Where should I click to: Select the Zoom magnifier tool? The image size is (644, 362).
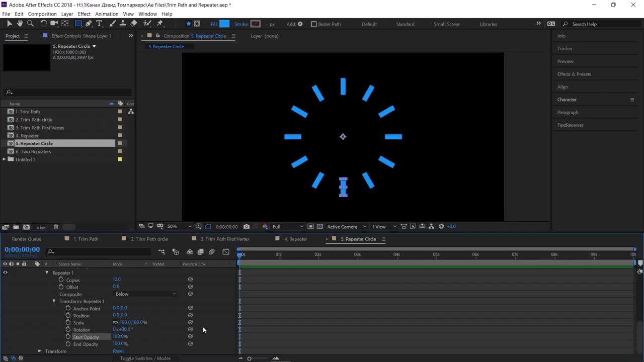pyautogui.click(x=30, y=24)
